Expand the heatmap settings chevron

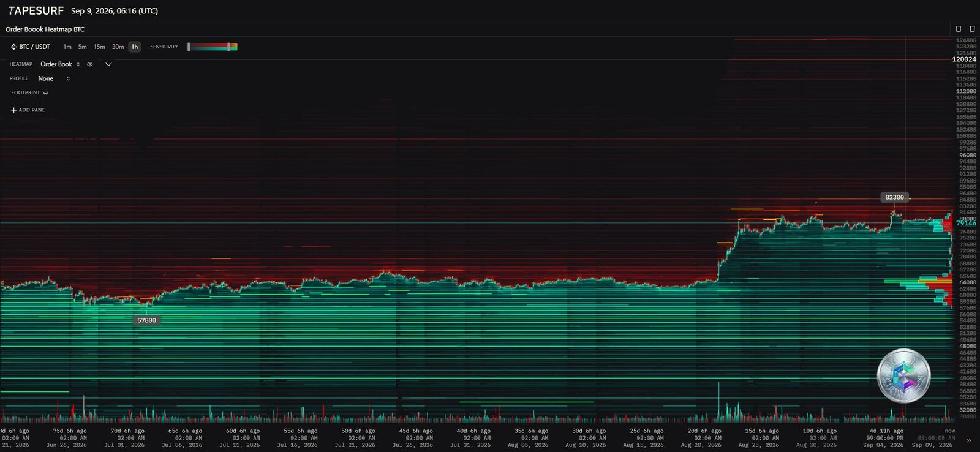point(108,64)
